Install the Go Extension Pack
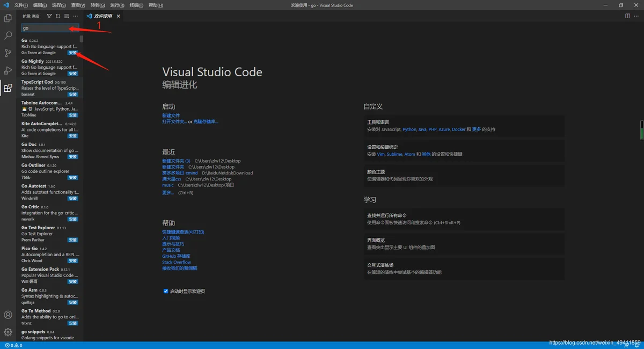 tap(73, 281)
